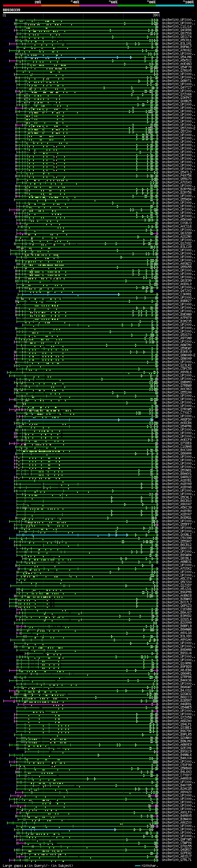Select the UniRef100_C7YUC7 label
Screen dimensions: 197x868
[177, 413]
